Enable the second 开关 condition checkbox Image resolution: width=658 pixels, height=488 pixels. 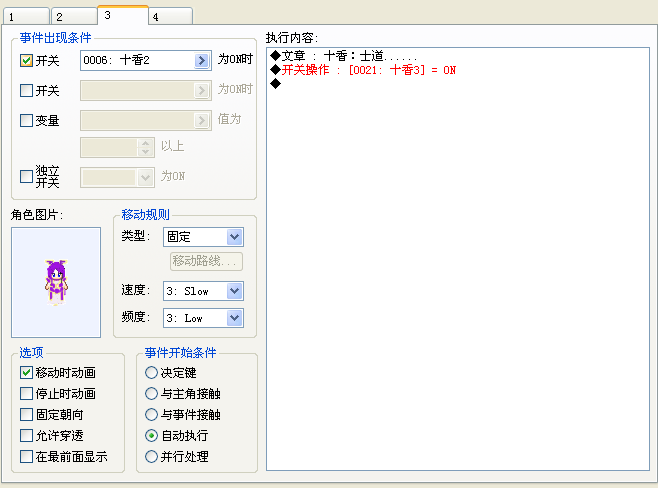pyautogui.click(x=26, y=90)
